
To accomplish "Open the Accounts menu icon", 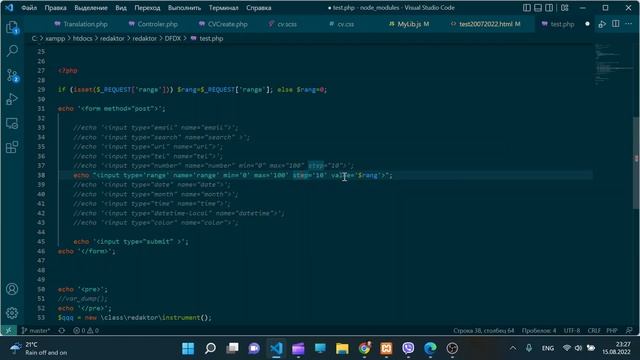I will coord(12,289).
